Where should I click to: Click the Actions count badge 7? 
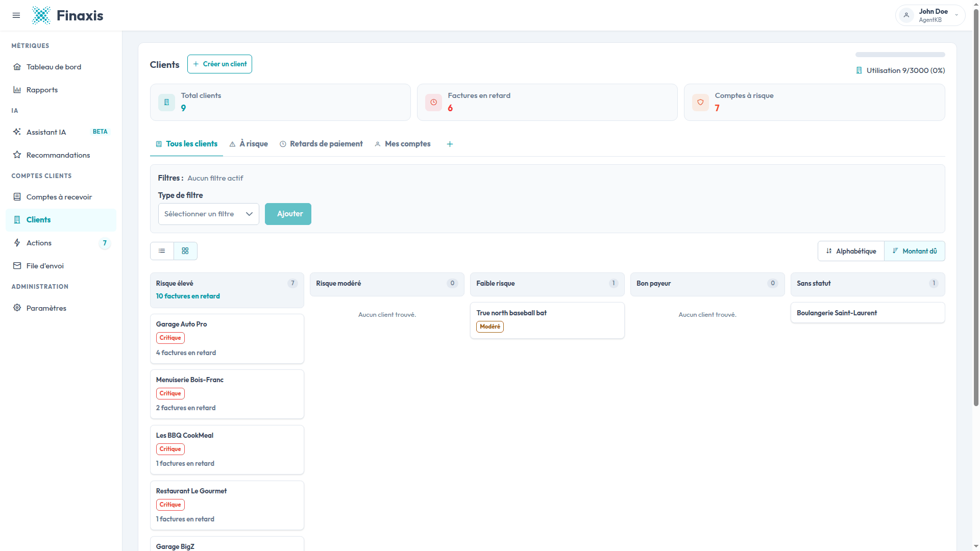[105, 243]
